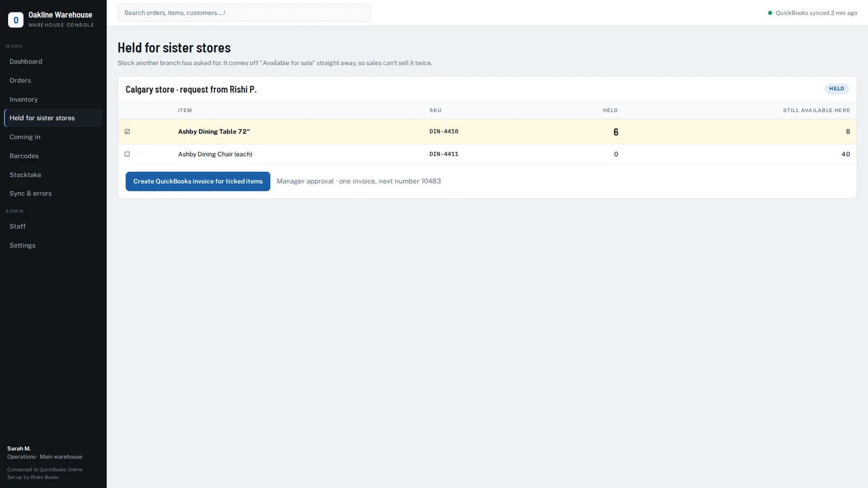This screenshot has width=868, height=488.
Task: Navigate to Barcodes
Action: [53, 156]
